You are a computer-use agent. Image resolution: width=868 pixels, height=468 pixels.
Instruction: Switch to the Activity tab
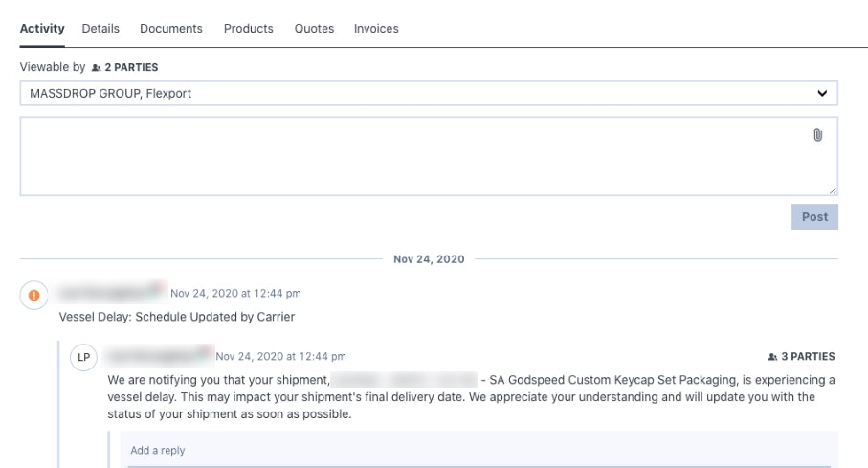click(42, 29)
